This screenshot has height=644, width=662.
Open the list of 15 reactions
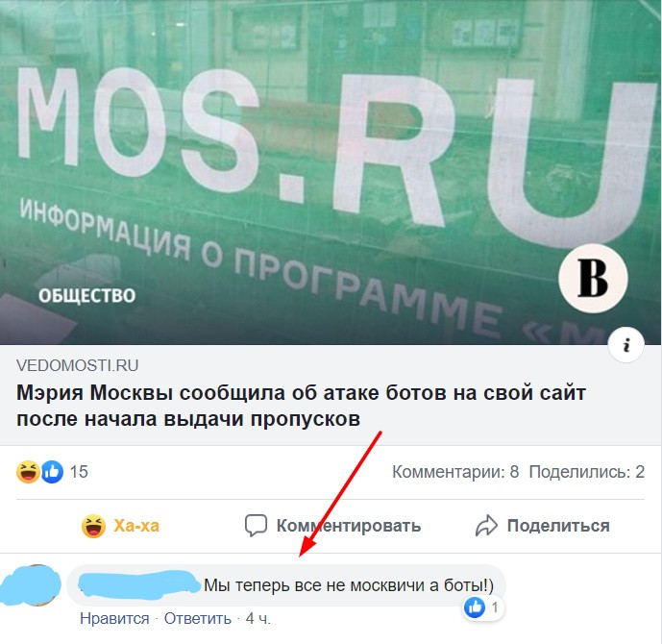point(79,472)
